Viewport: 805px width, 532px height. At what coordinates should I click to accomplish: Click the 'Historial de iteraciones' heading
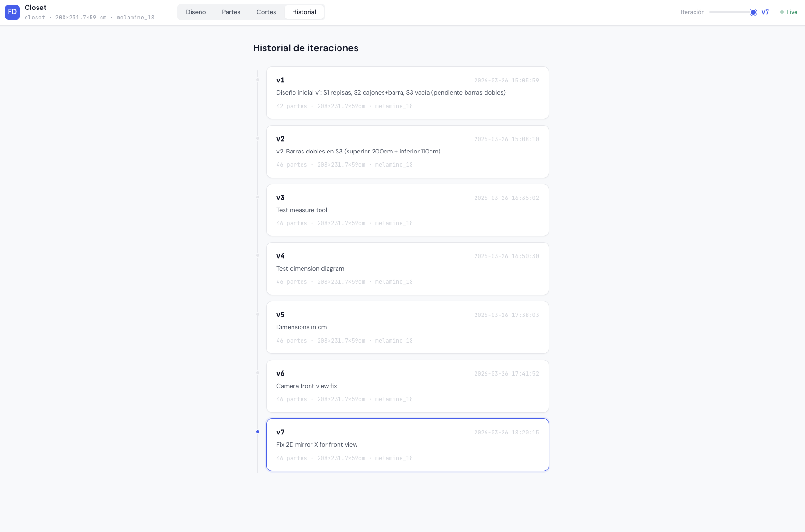(x=306, y=48)
